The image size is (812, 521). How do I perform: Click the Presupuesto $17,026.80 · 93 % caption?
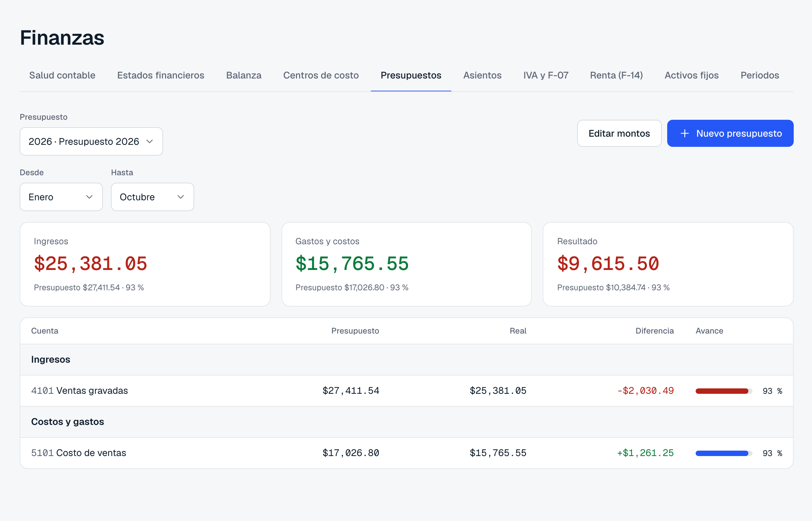click(x=352, y=288)
